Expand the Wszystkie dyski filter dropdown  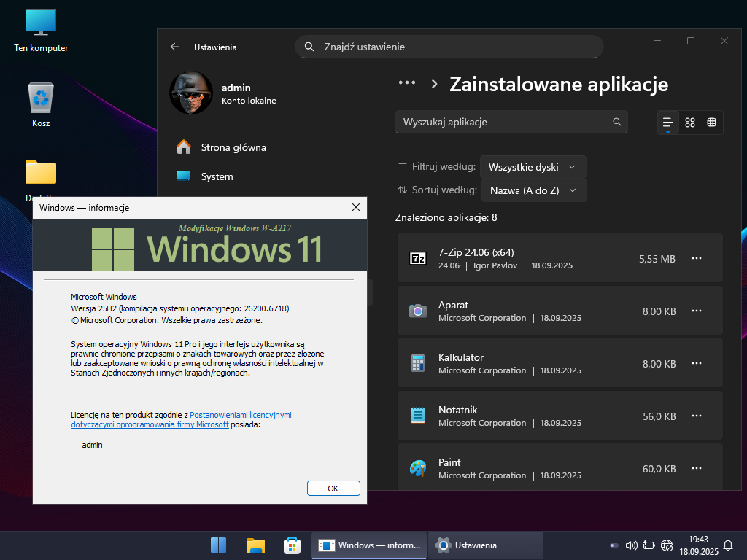[x=533, y=167]
